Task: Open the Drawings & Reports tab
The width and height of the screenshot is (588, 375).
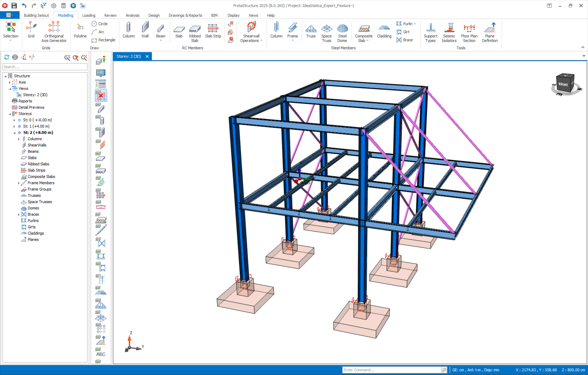Action: coord(185,15)
